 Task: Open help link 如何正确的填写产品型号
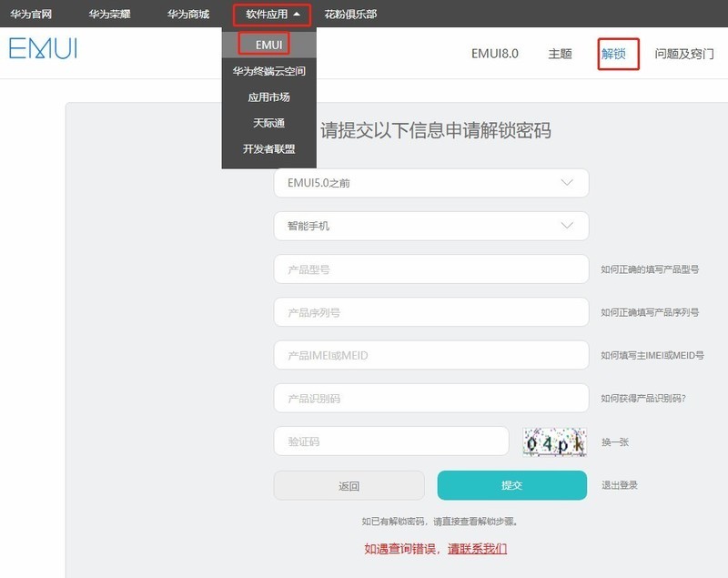coord(650,269)
